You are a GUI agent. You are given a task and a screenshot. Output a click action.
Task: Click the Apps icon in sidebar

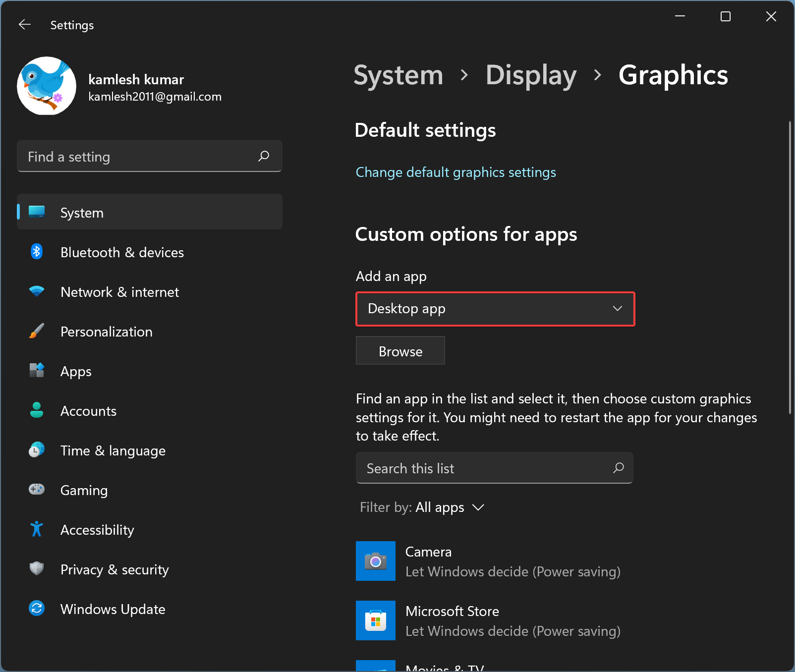[37, 370]
